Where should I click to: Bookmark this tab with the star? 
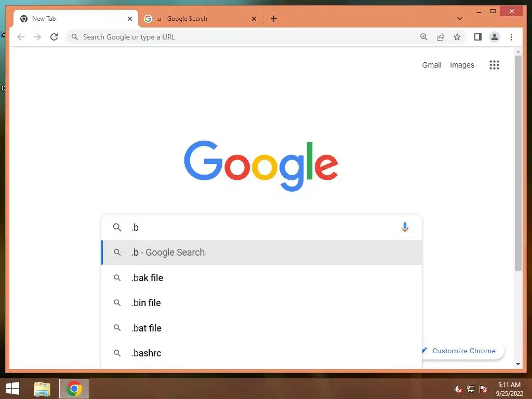(x=457, y=37)
